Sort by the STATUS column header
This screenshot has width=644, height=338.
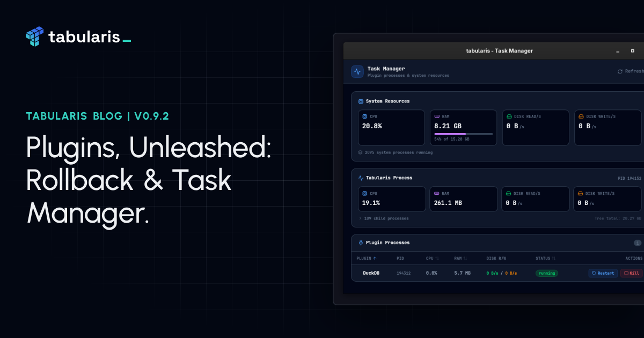pyautogui.click(x=545, y=259)
